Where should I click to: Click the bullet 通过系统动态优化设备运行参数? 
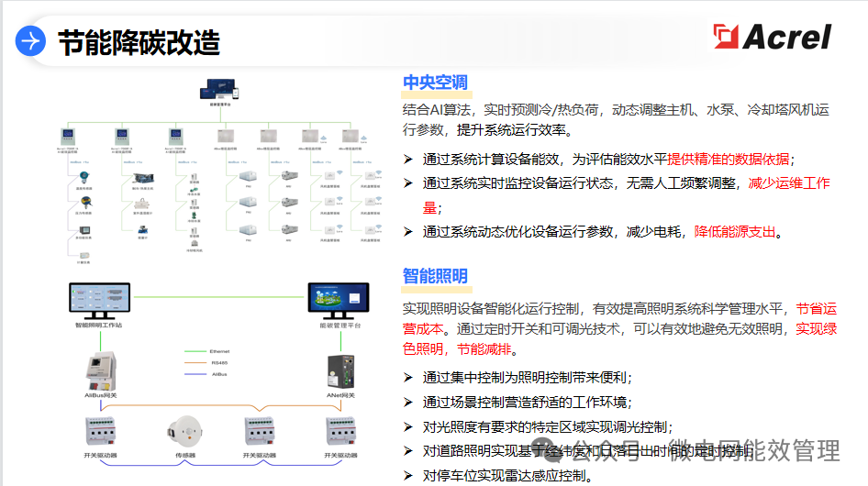(594, 232)
